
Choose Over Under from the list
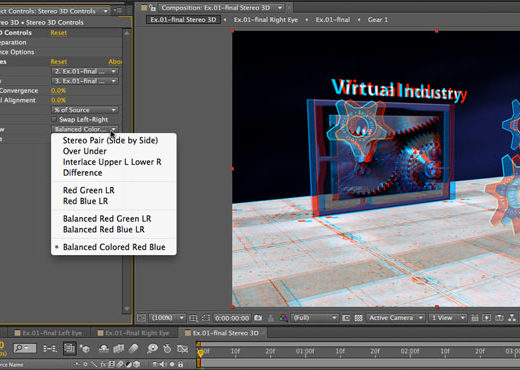[x=85, y=151]
